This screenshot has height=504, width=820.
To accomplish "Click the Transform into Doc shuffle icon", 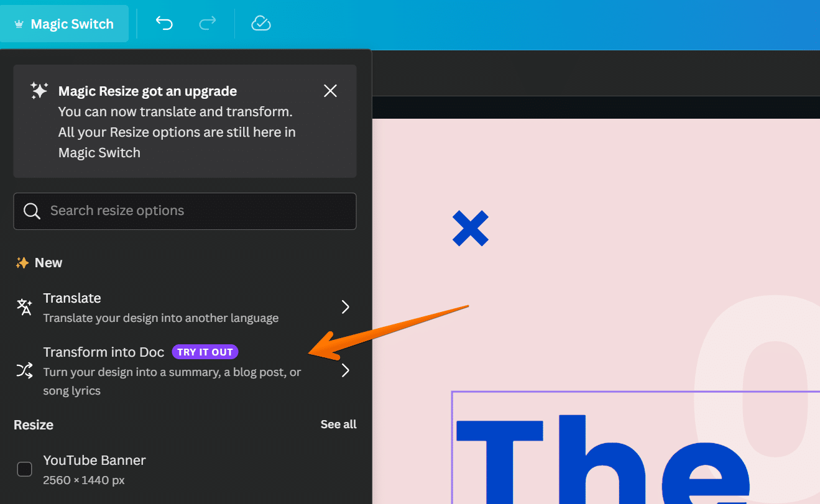I will click(24, 370).
